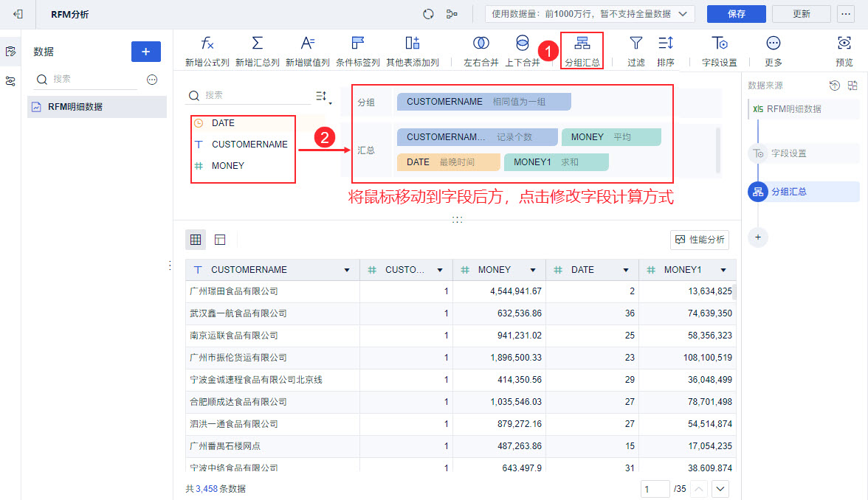Image resolution: width=868 pixels, height=500 pixels.
Task: Select the 新增汇总列 tool
Action: click(x=258, y=51)
